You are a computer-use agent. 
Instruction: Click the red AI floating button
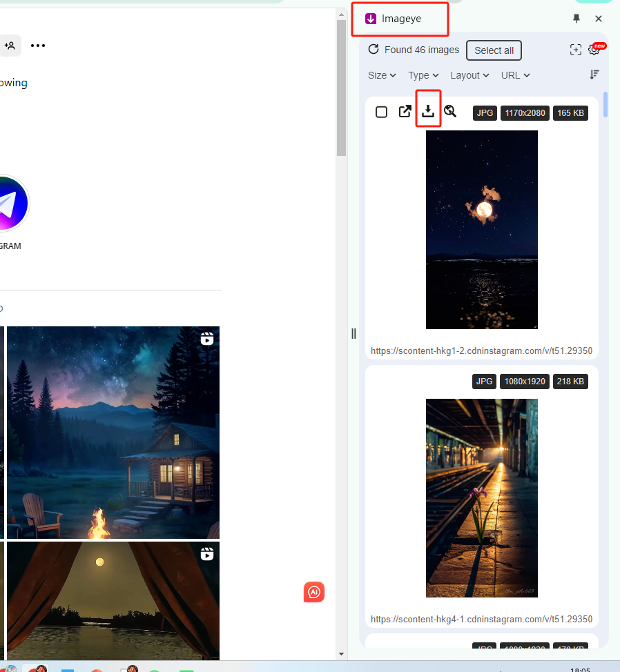click(x=314, y=592)
